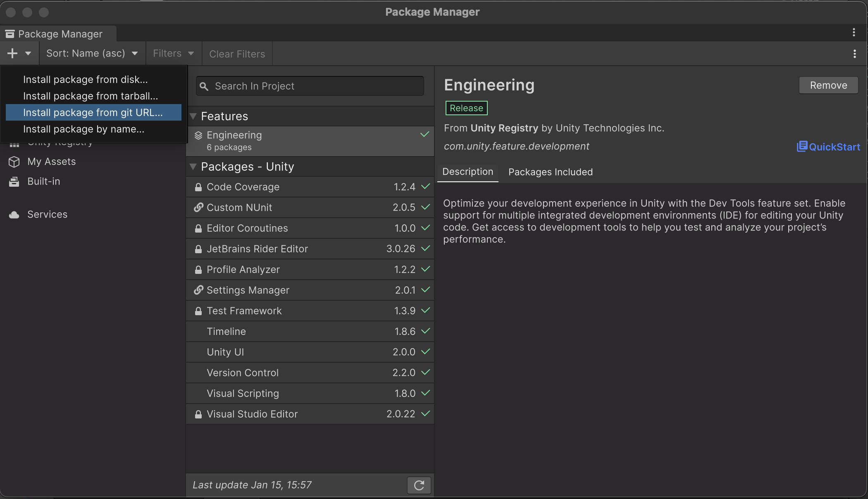Click the Code Coverage lock icon
The height and width of the screenshot is (499, 868).
coord(198,187)
